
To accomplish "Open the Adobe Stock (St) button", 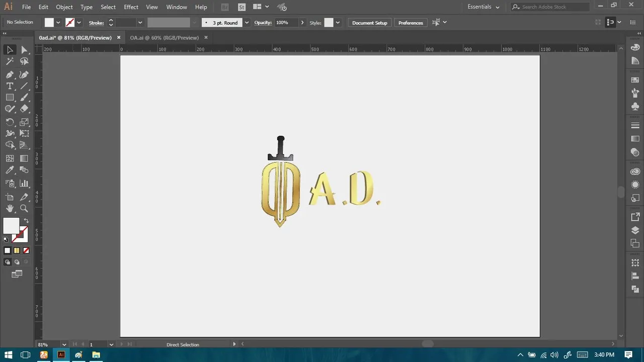I will (242, 7).
